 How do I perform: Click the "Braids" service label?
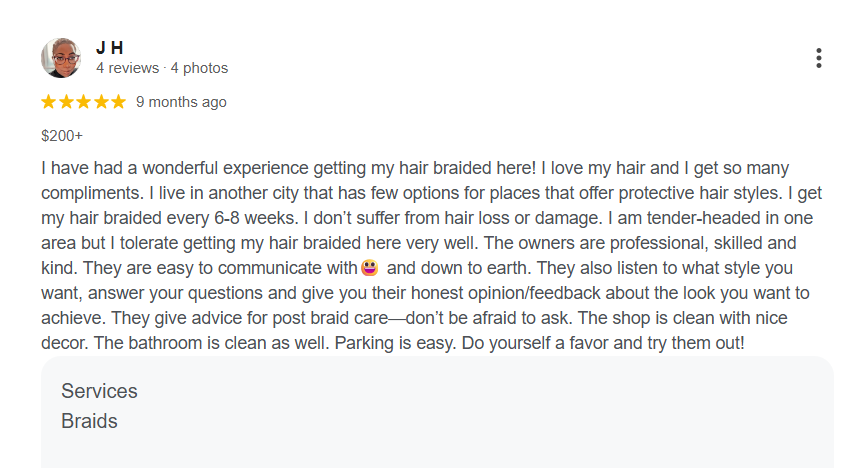(89, 421)
